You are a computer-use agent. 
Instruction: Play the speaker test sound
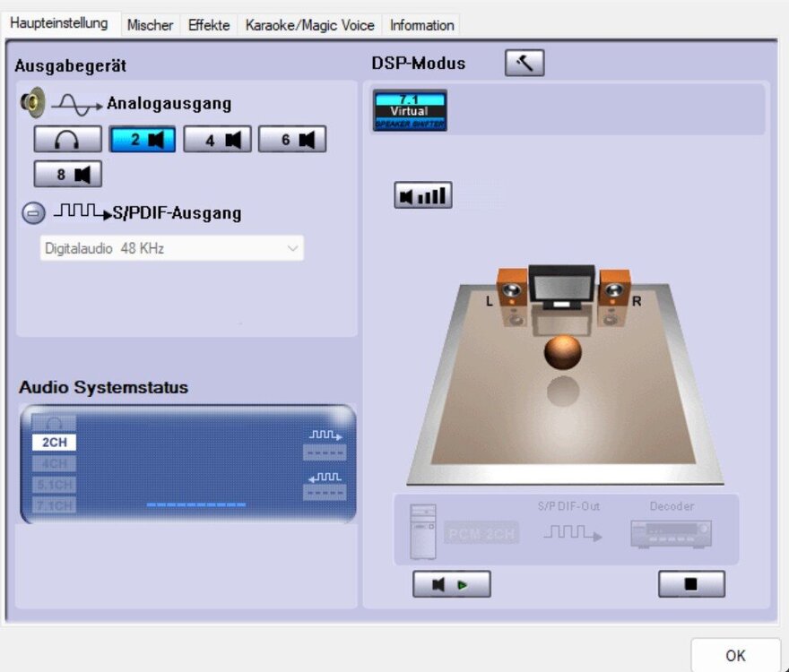tap(451, 584)
